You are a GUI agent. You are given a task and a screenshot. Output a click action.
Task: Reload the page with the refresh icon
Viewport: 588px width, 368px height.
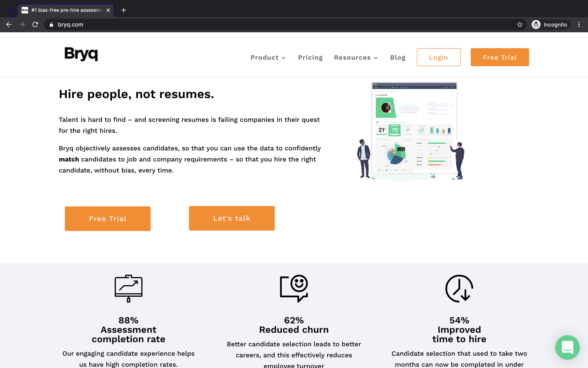point(35,24)
